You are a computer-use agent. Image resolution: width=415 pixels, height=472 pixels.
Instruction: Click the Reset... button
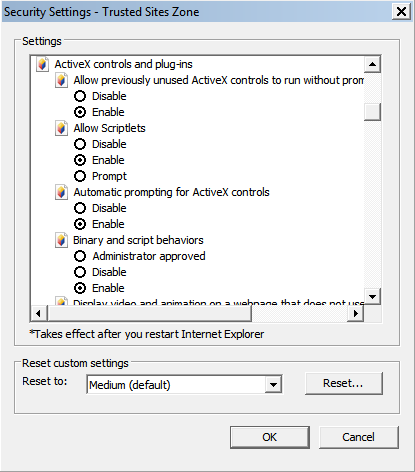coord(344,383)
